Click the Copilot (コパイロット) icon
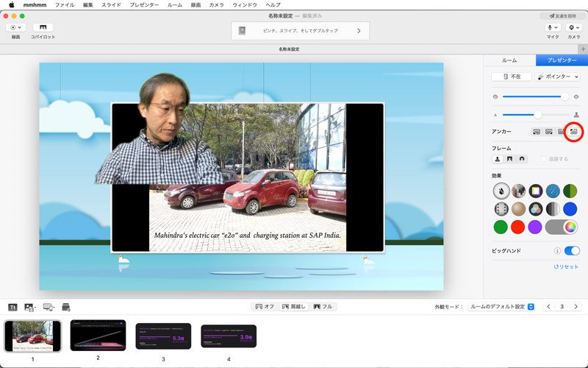The width and height of the screenshot is (588, 368). tap(43, 27)
